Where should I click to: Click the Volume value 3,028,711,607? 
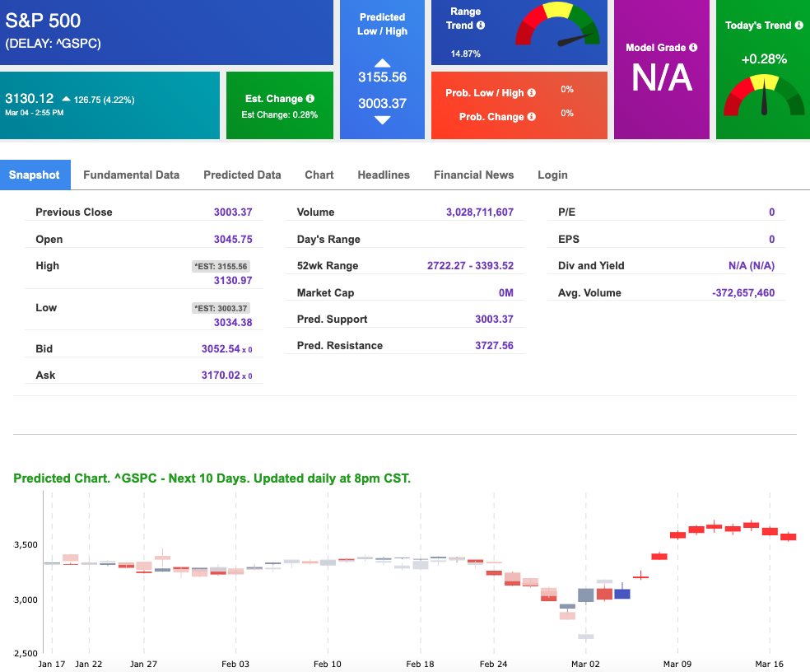[x=480, y=212]
